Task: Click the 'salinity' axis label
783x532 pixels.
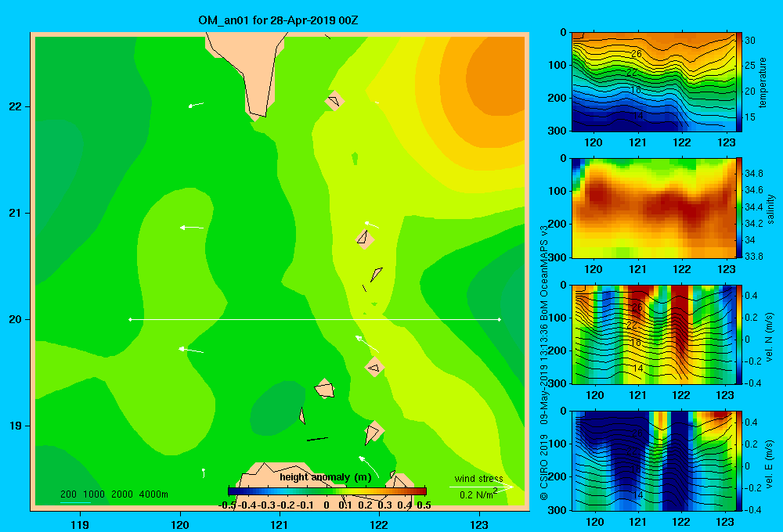Action: tap(771, 209)
